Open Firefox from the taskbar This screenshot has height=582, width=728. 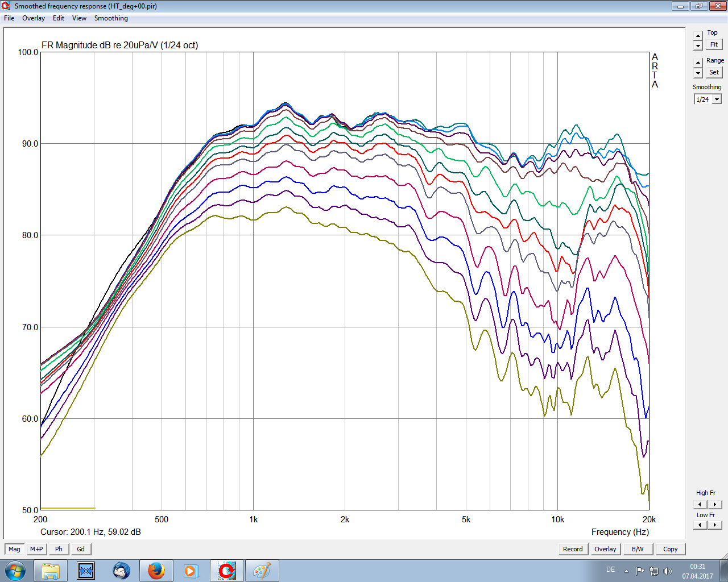[x=156, y=570]
